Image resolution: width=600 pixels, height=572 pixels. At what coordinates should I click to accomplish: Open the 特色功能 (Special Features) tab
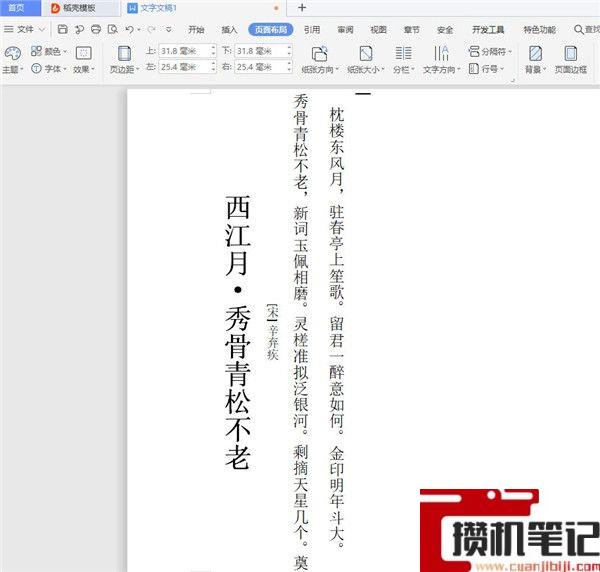[540, 29]
